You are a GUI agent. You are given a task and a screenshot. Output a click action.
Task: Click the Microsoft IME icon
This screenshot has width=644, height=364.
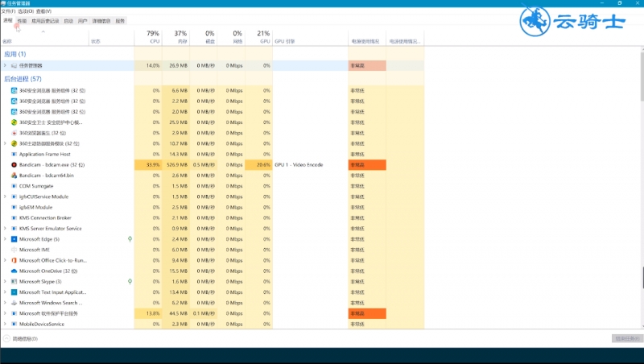pyautogui.click(x=14, y=250)
